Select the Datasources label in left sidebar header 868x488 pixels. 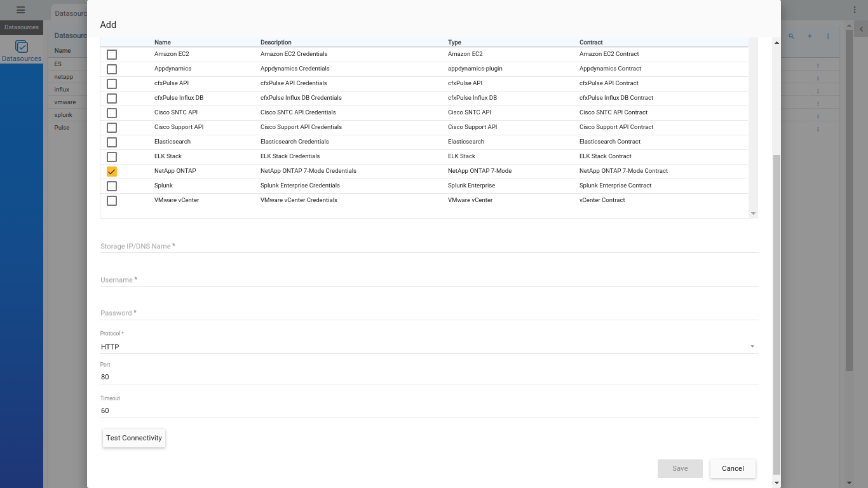click(22, 27)
